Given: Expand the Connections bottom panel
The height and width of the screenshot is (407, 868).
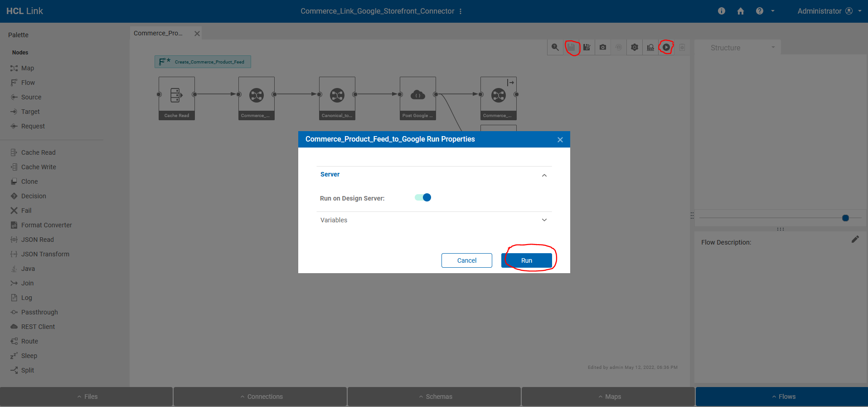Looking at the screenshot, I should pyautogui.click(x=261, y=397).
